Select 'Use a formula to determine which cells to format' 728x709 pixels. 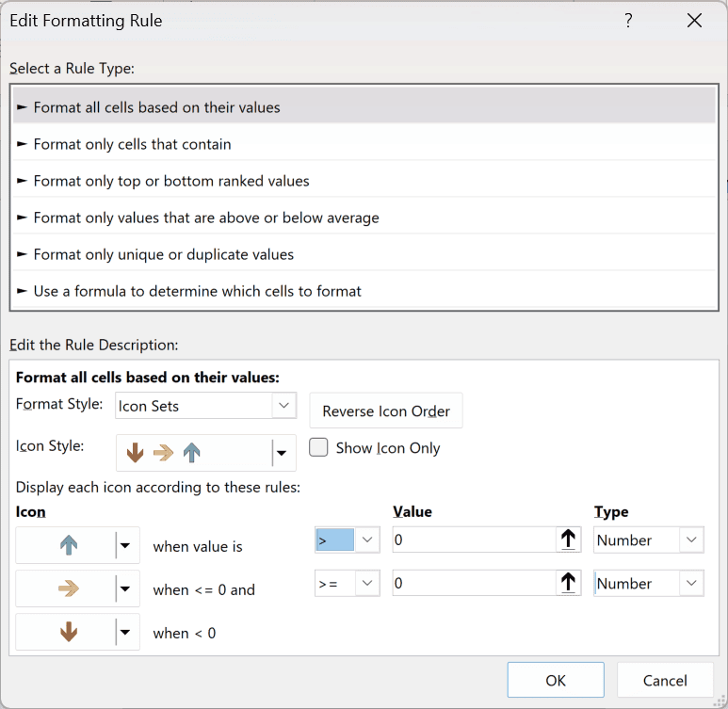pyautogui.click(x=364, y=291)
